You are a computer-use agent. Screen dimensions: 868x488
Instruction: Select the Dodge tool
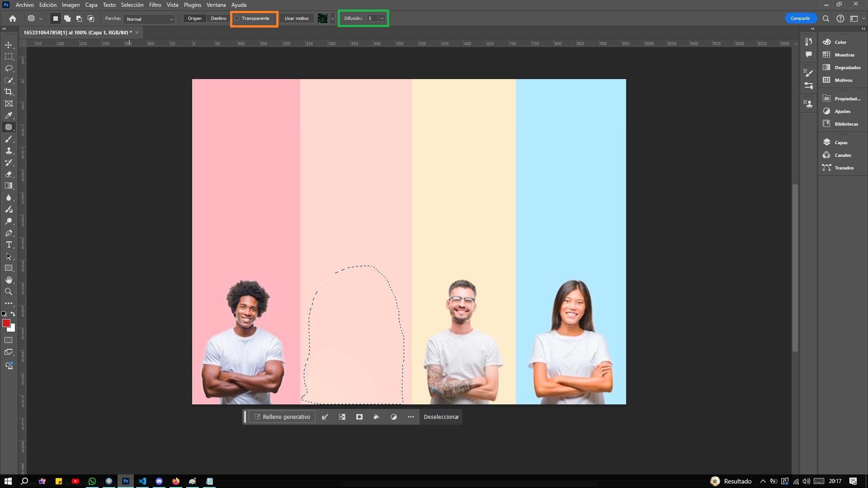9,221
